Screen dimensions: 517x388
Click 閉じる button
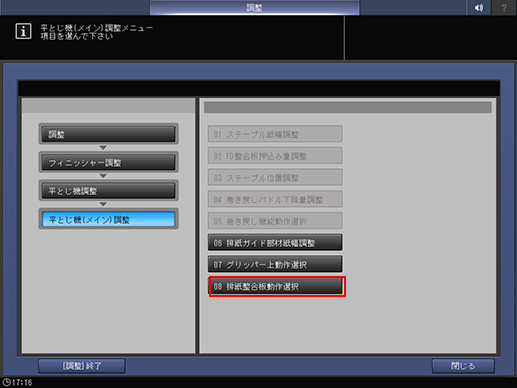463,366
